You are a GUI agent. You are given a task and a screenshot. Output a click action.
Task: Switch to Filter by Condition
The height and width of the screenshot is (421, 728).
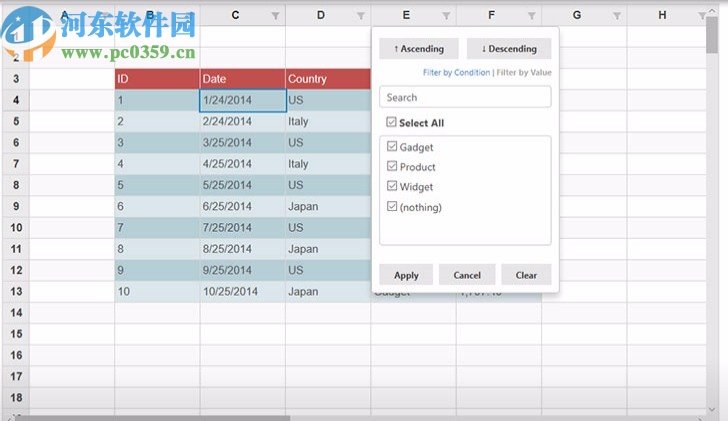(x=456, y=73)
